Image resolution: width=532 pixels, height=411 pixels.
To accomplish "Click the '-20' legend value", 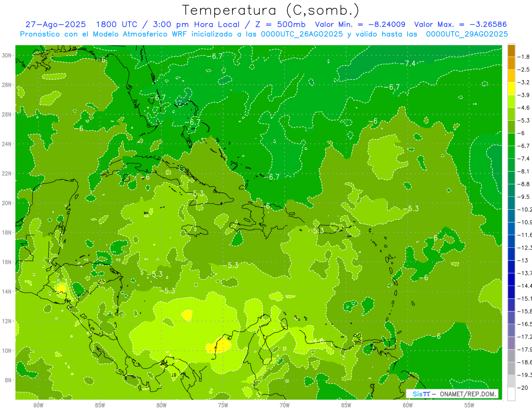I will tap(523, 388).
